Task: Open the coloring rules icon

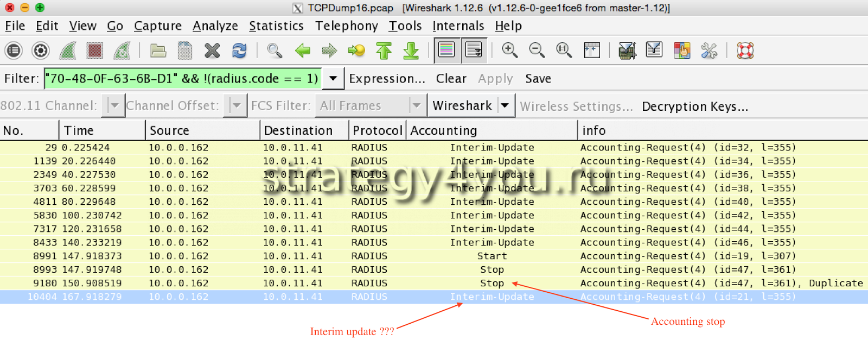Action: 681,51
